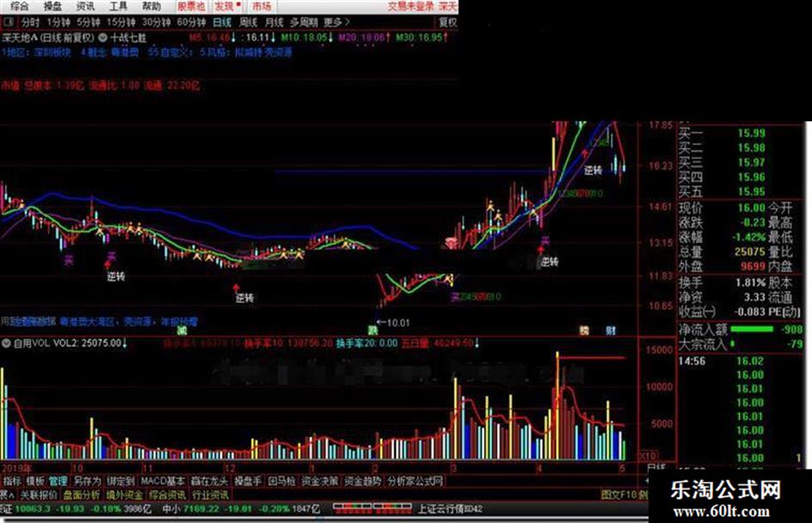
Task: Click the market breadth indicator bar in status bar
Action: click(x=372, y=508)
